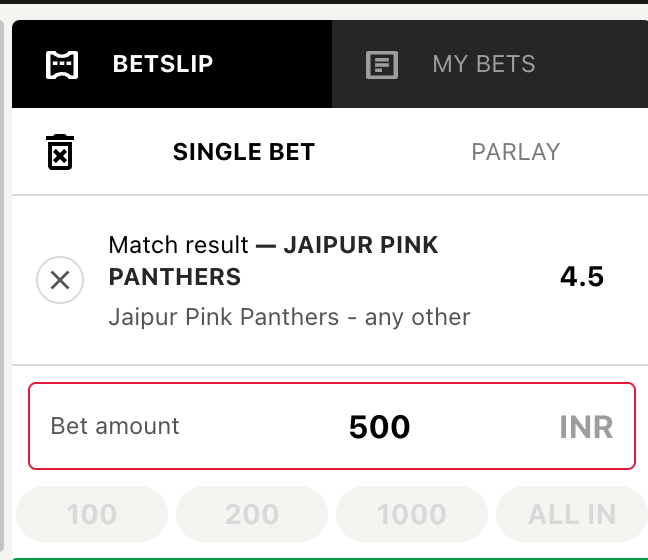This screenshot has height=560, width=648.
Task: Click the My Bets list icon
Action: (382, 64)
